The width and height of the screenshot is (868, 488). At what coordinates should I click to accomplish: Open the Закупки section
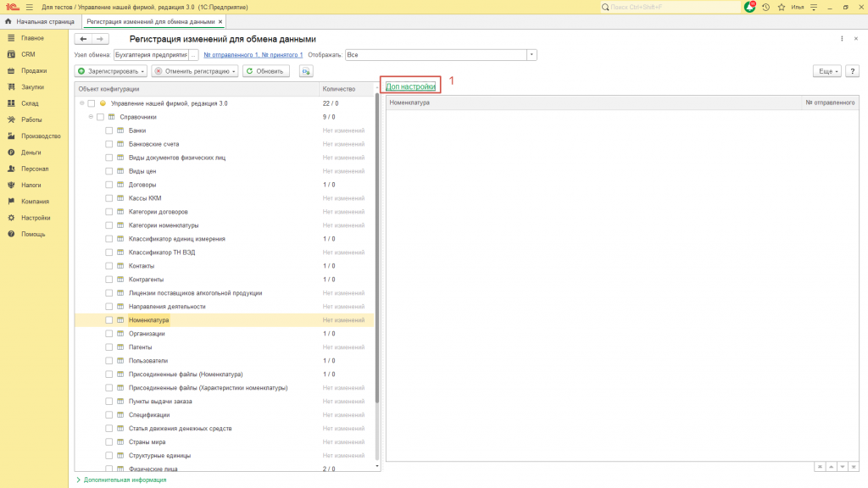33,87
